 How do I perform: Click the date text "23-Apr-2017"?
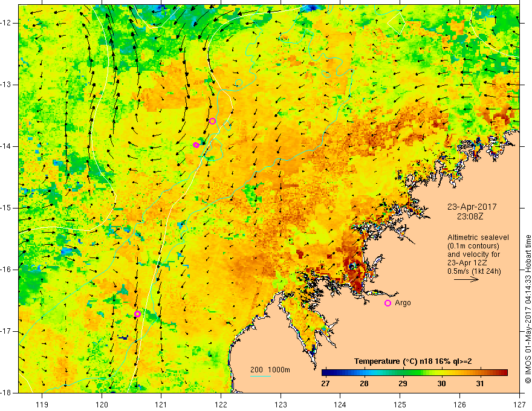pyautogui.click(x=472, y=207)
